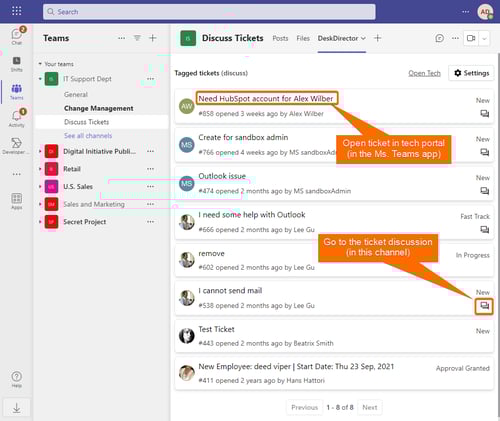Open discussion for I need some help with Outlook
This screenshot has height=421, width=500.
(484, 230)
